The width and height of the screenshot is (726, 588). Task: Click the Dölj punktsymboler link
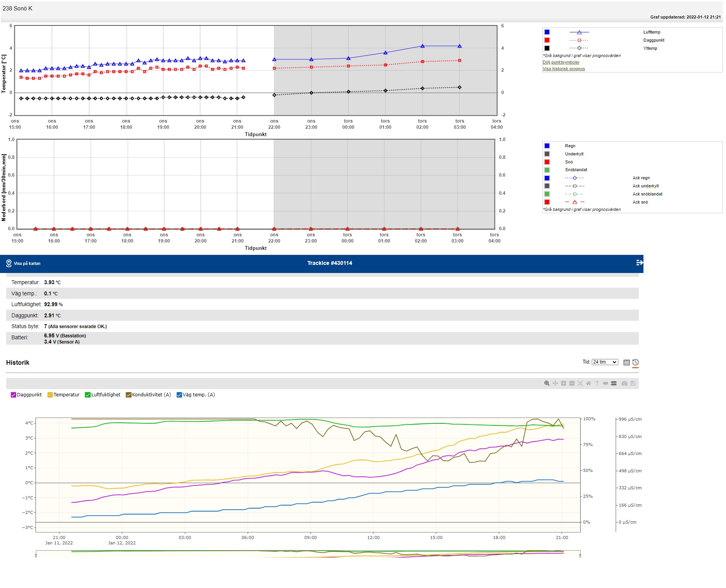point(561,62)
